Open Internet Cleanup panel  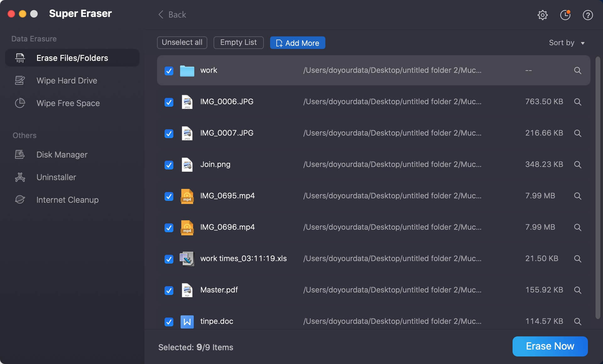click(67, 200)
